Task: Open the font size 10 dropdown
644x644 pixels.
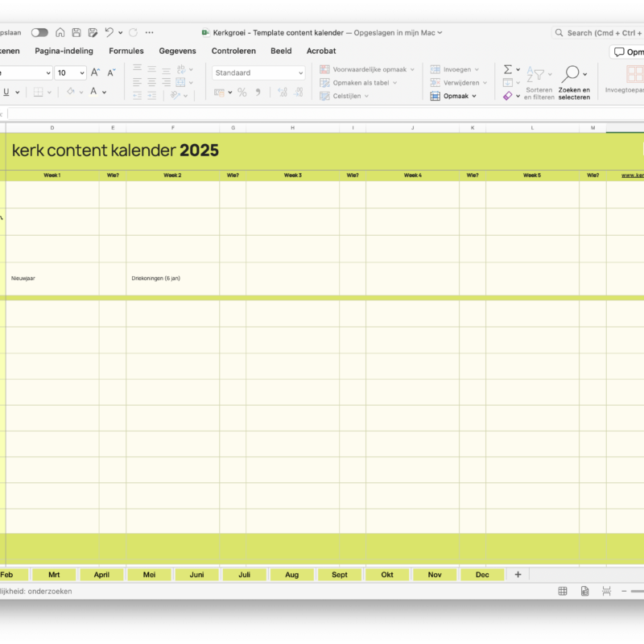Action: point(82,72)
